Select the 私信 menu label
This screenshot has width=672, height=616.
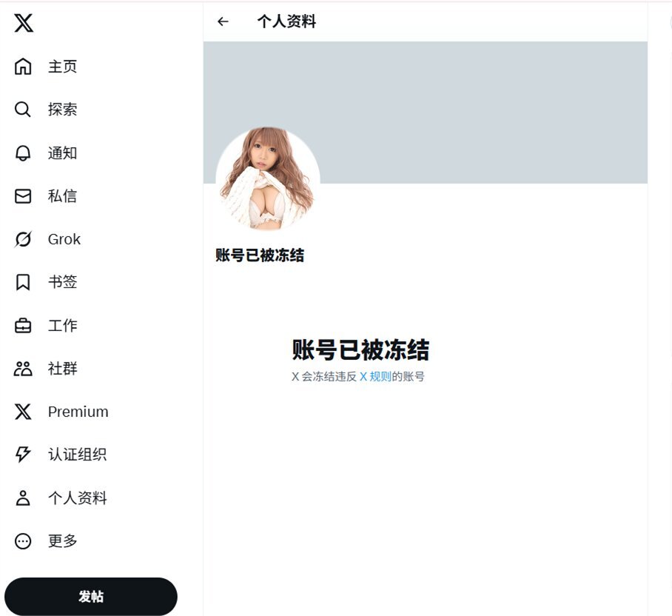[63, 196]
